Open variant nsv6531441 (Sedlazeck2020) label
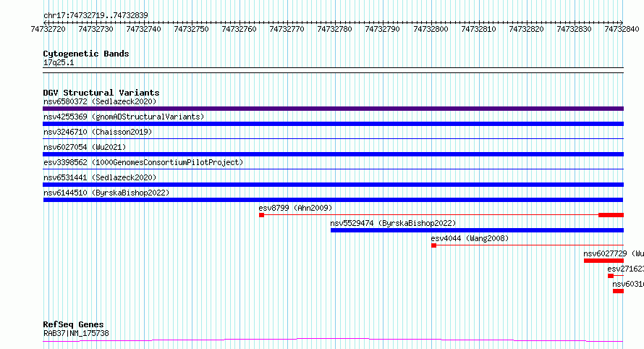 [100, 177]
